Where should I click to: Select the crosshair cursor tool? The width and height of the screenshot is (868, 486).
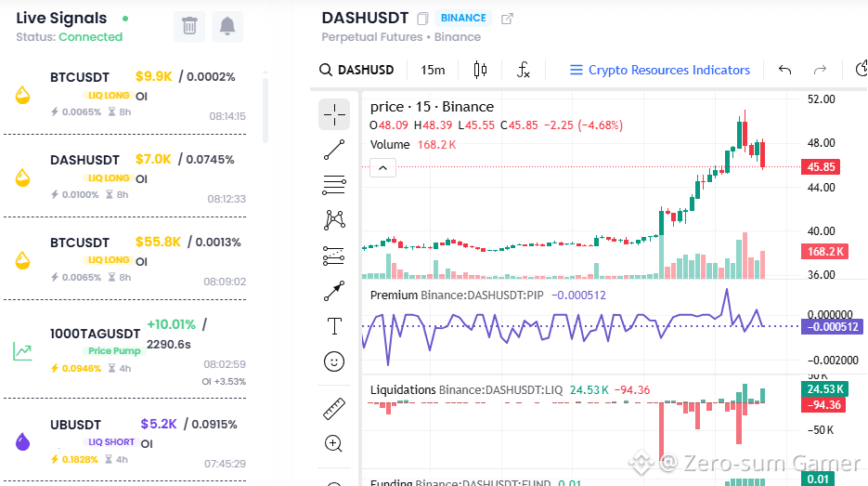click(334, 114)
